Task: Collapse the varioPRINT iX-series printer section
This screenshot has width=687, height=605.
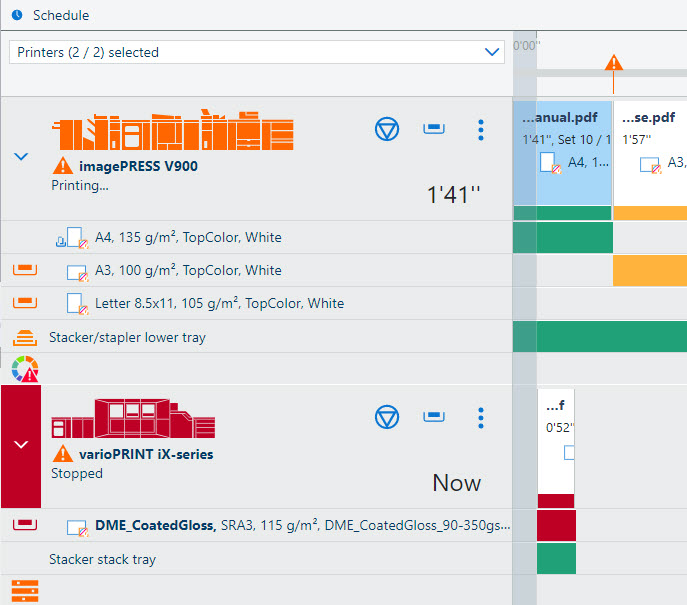Action: [x=21, y=445]
